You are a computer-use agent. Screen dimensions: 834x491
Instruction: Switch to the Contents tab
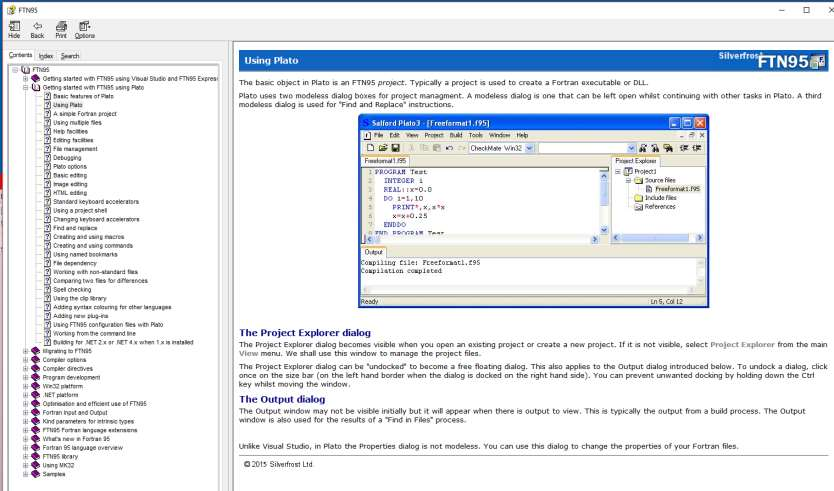(x=20, y=55)
